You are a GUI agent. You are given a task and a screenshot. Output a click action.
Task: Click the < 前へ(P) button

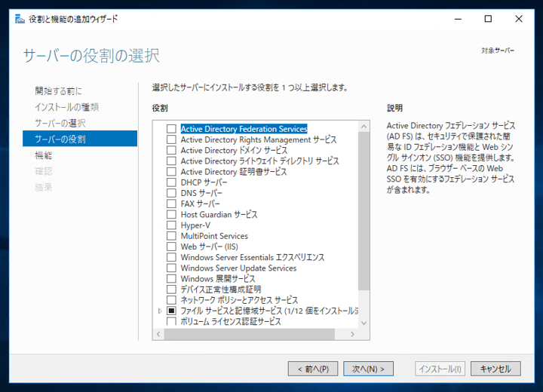coord(313,369)
